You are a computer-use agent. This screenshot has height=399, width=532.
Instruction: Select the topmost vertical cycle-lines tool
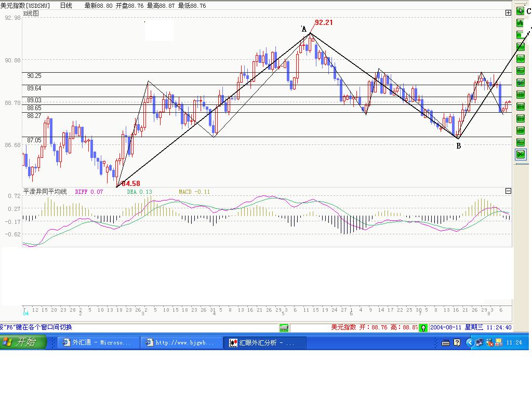[x=520, y=95]
